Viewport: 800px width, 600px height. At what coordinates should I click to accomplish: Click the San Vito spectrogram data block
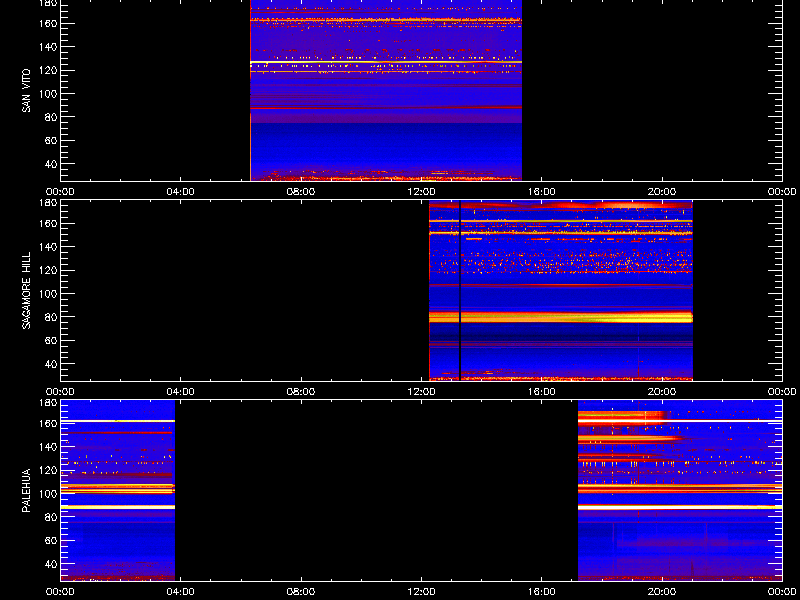[386, 90]
